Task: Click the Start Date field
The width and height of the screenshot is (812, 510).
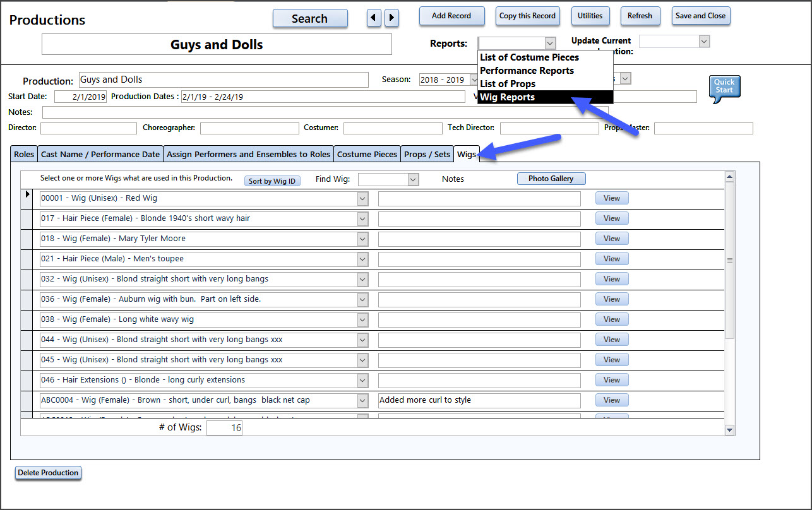Action: click(80, 97)
